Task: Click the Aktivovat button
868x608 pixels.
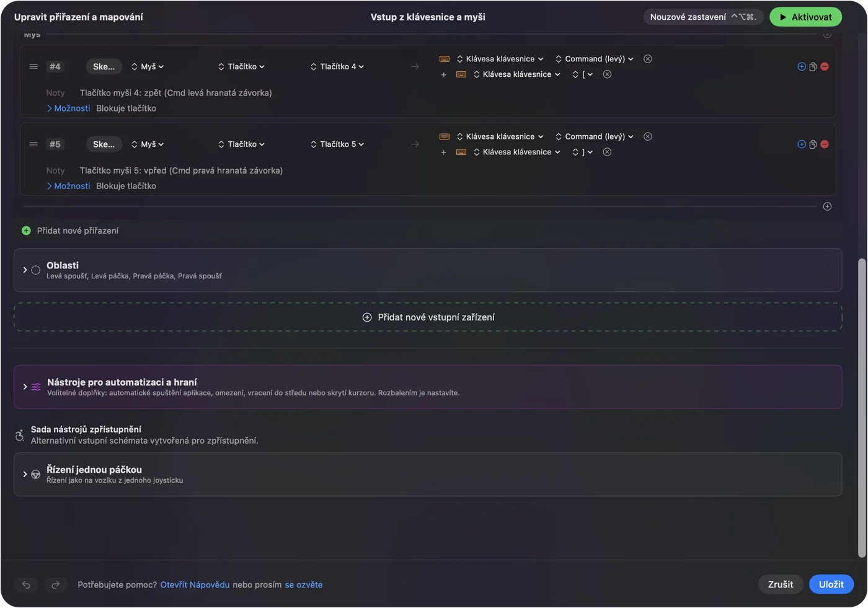Action: 805,17
